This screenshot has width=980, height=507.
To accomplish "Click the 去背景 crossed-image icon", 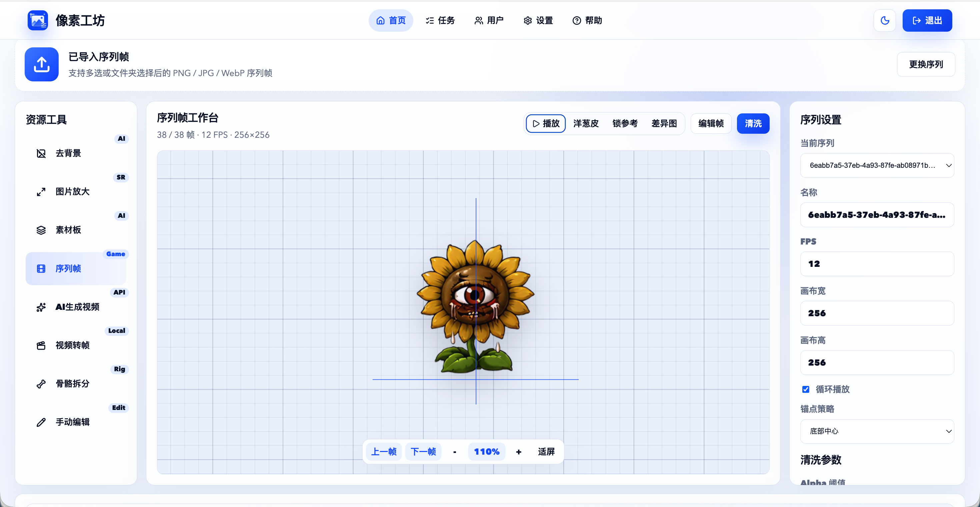I will pyautogui.click(x=41, y=153).
